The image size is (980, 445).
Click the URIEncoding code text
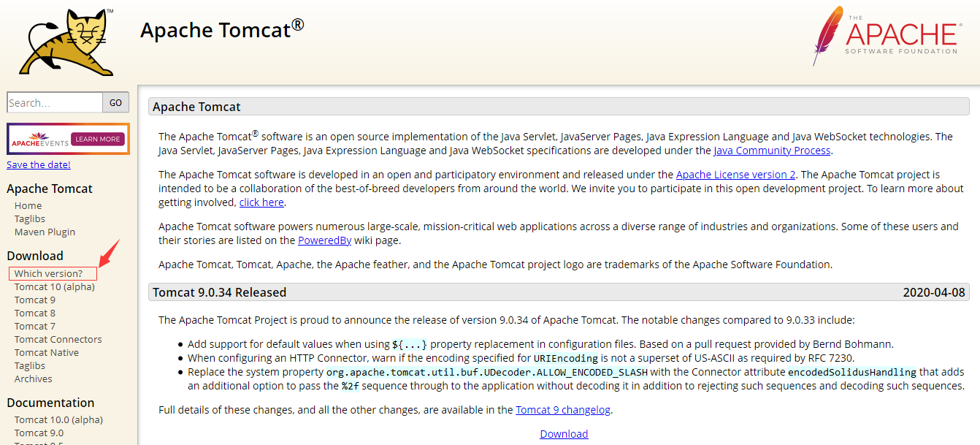click(x=566, y=358)
